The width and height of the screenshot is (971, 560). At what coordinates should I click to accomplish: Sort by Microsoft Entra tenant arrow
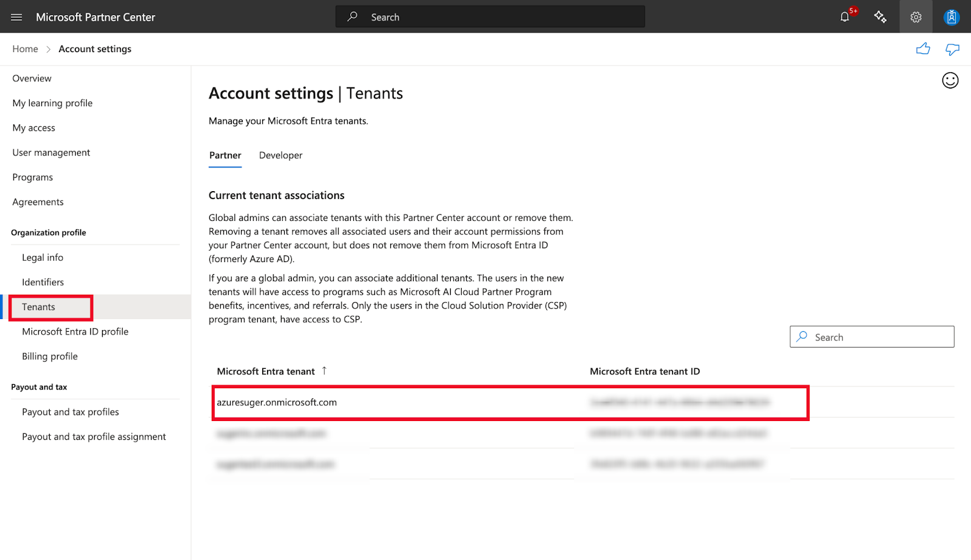[x=324, y=371]
